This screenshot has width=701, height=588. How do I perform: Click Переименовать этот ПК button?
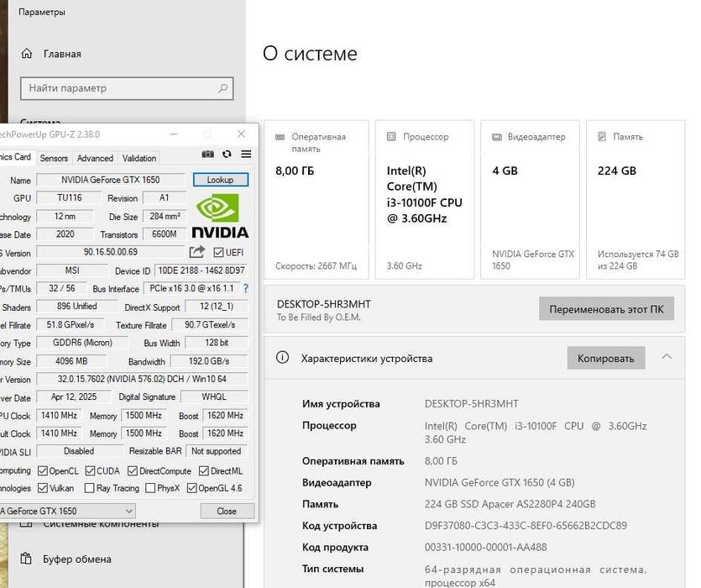tap(606, 309)
